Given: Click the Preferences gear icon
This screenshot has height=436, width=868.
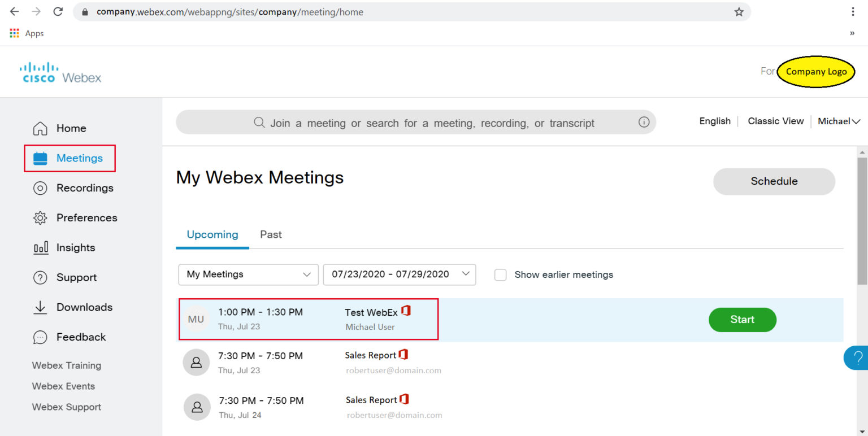Looking at the screenshot, I should (x=40, y=218).
